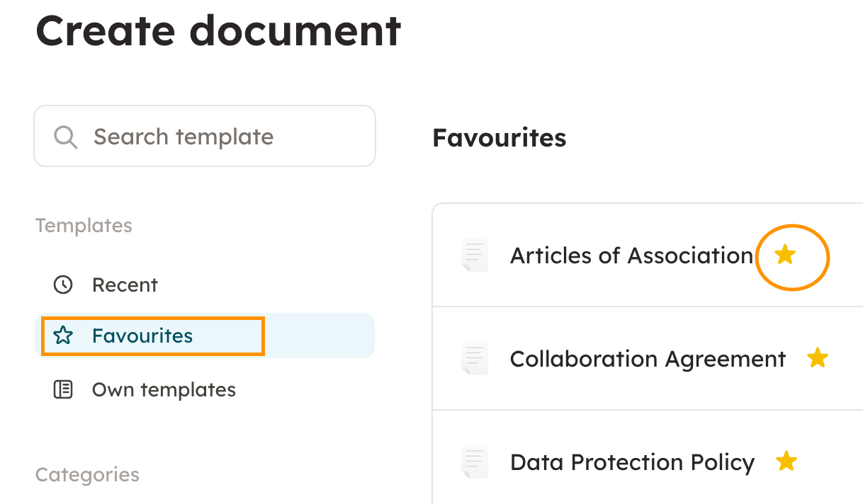Click the Collaboration Agreement document icon

tap(475, 358)
